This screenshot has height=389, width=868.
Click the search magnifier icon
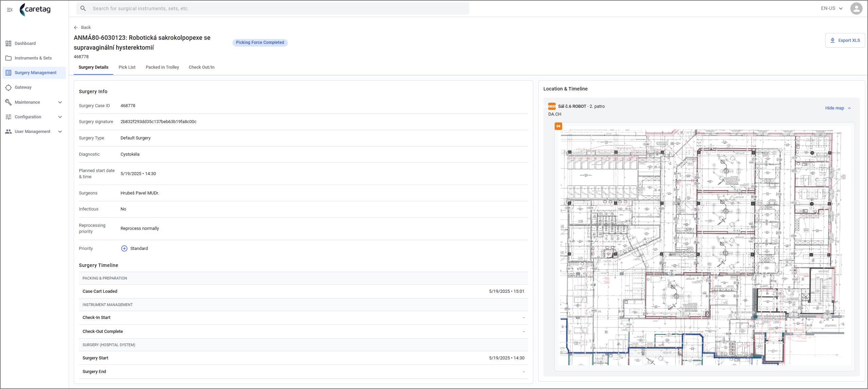[x=83, y=9]
